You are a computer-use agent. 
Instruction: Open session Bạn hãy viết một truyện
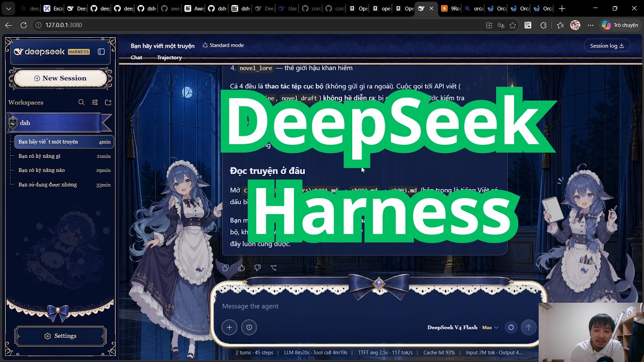tap(64, 142)
